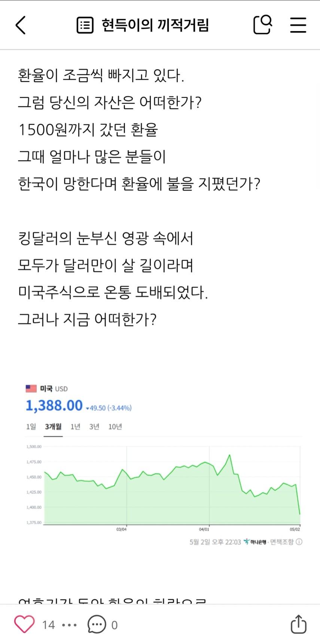Screen dimensions: 320x644
Task: Expand the three-dot likes options
Action: pos(69,625)
